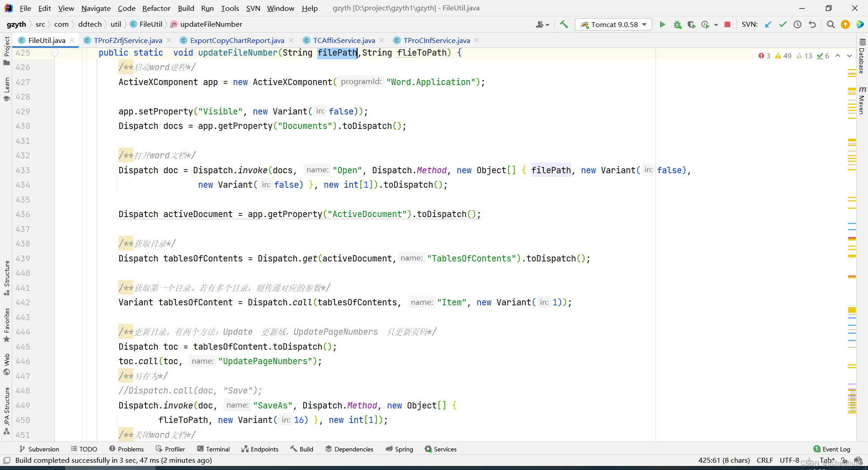The image size is (868, 470).
Task: Start a Debug session with the bug icon
Action: coord(677,24)
